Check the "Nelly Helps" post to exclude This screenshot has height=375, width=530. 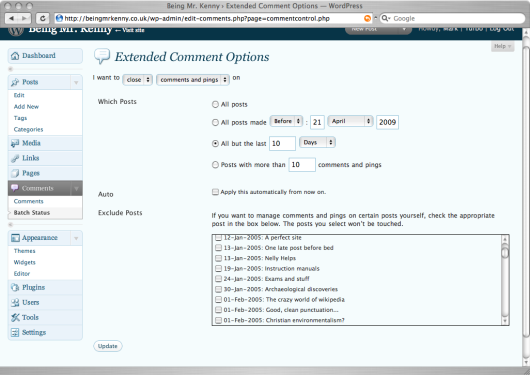point(218,258)
